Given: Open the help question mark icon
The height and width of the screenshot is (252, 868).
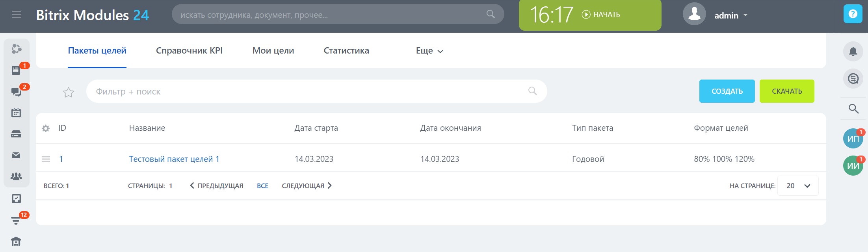Looking at the screenshot, I should [853, 14].
